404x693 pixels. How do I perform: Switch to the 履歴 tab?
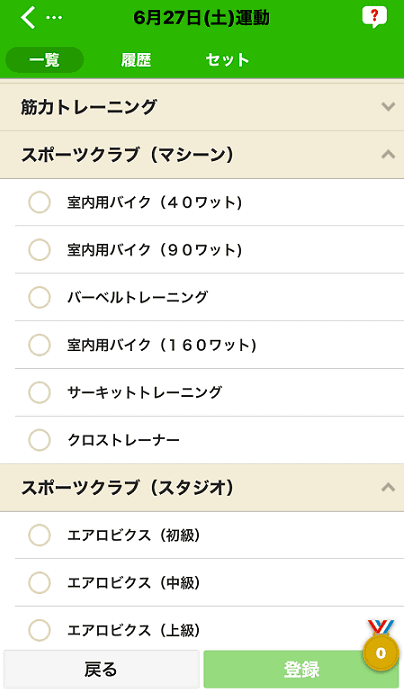(136, 60)
